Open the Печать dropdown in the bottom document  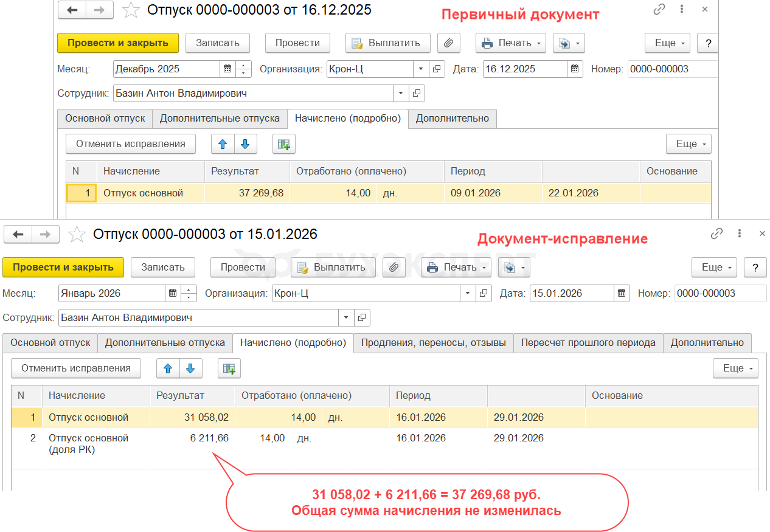[x=456, y=268]
